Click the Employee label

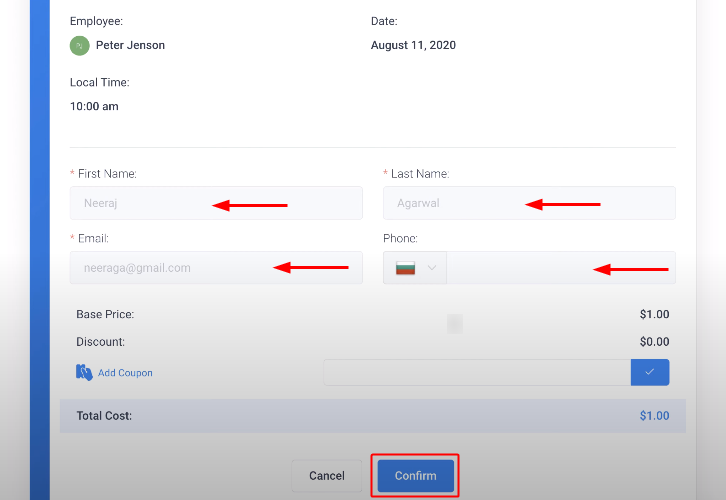96,21
